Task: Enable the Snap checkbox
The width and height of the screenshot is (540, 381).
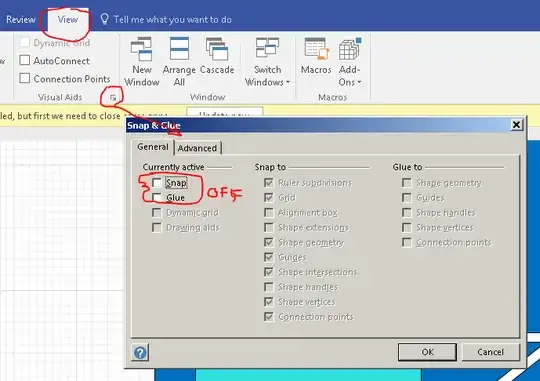Action: [x=157, y=183]
